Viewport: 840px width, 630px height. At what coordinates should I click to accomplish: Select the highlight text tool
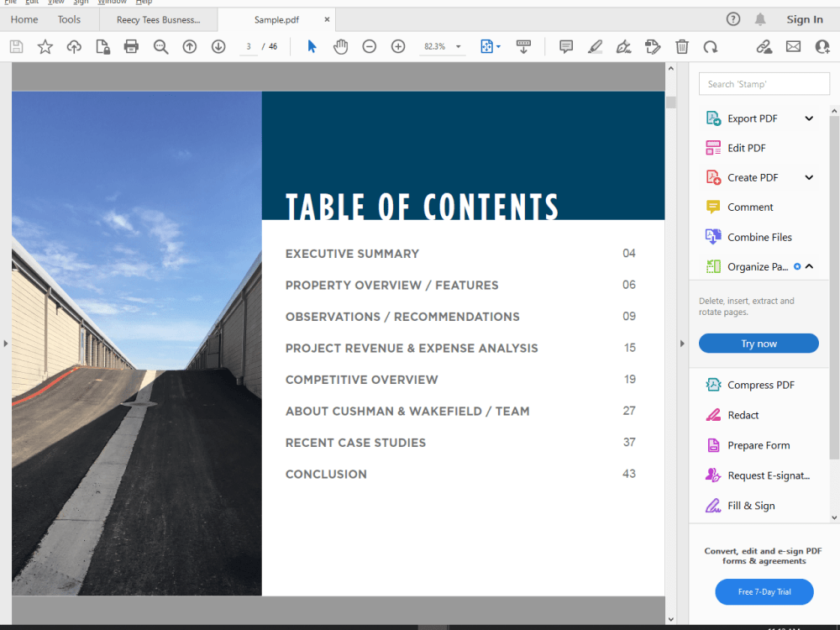coord(595,46)
